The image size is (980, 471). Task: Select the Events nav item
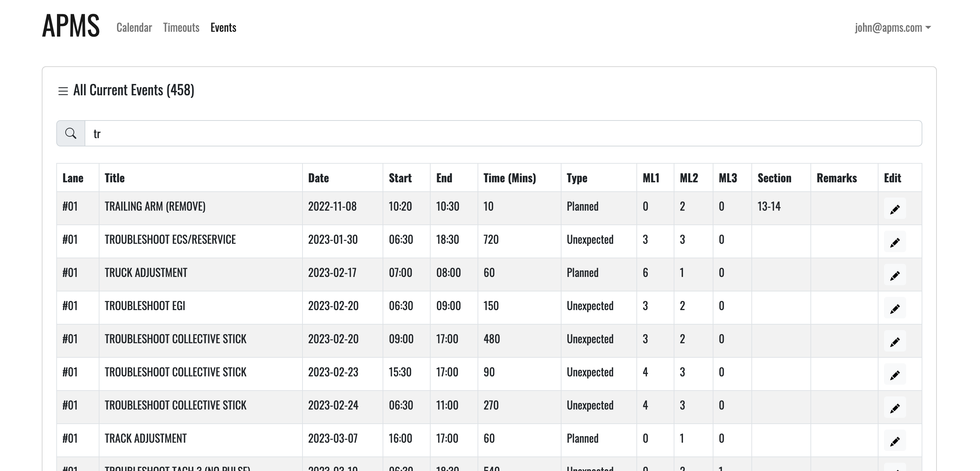tap(223, 27)
